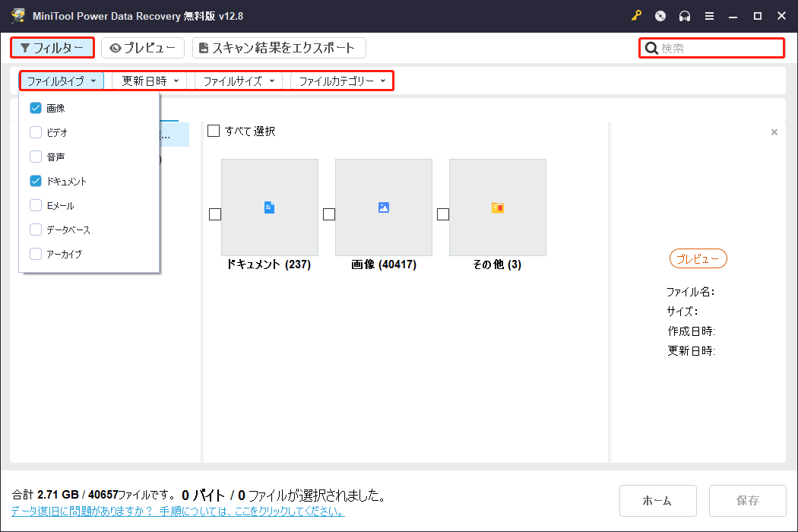Open the language selection globe icon
This screenshot has height=532, width=798.
pos(660,15)
